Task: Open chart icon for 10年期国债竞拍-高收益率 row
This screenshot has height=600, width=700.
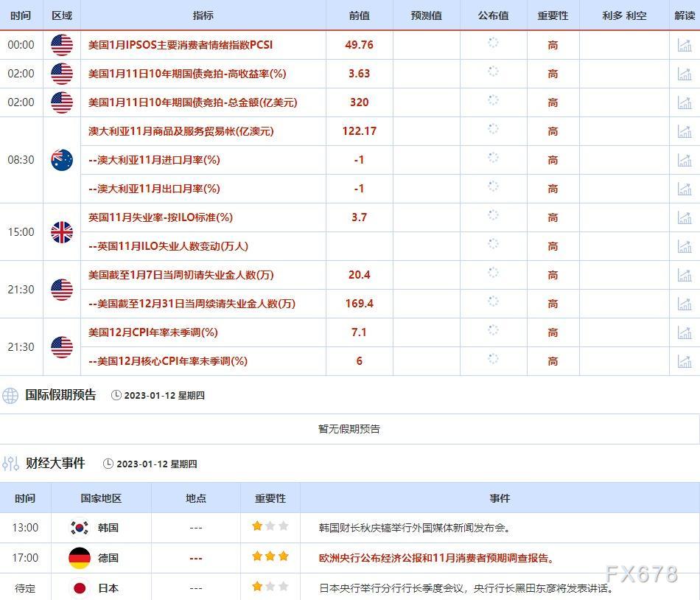Action: 685,74
